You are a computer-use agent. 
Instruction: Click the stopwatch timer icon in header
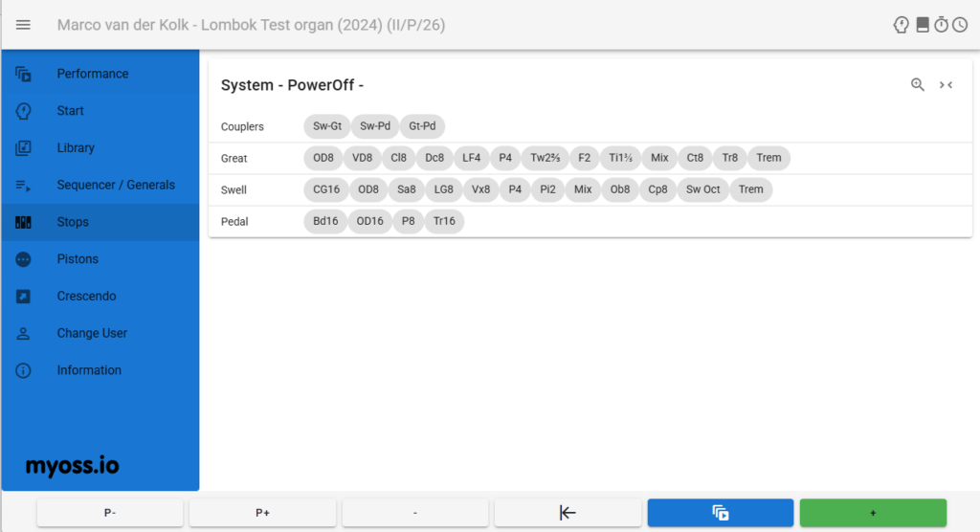point(942,24)
